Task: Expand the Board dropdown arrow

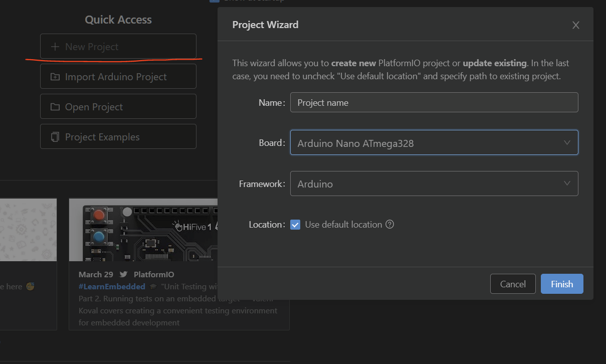Action: [x=567, y=143]
